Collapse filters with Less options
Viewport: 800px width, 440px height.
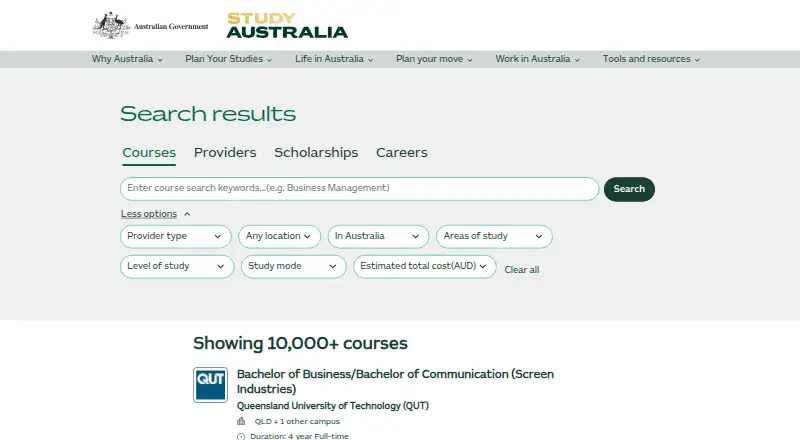pyautogui.click(x=155, y=214)
